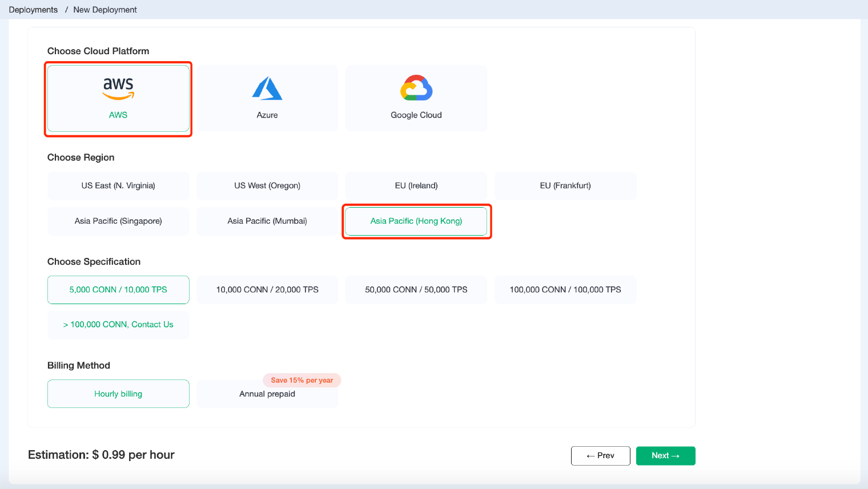Image resolution: width=868 pixels, height=489 pixels.
Task: Pick Asia Pacific (Mumbai) region
Action: click(x=267, y=221)
